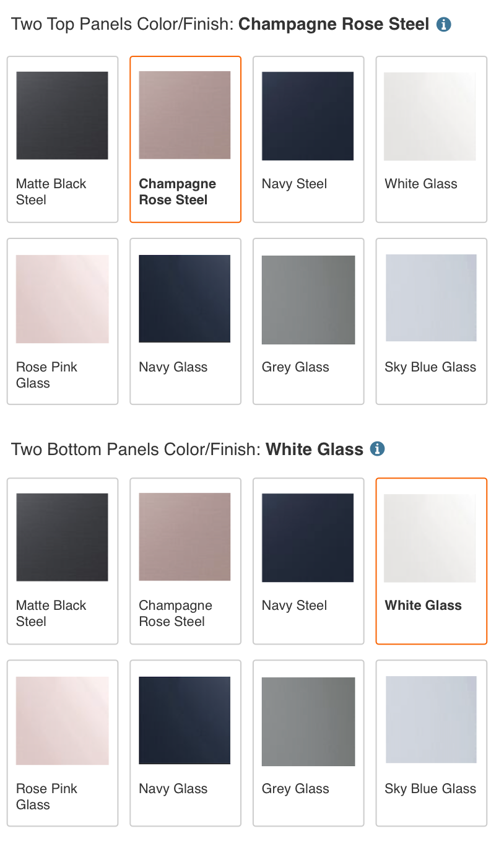This screenshot has height=847, width=504.
Task: Choose Champagne Rose Steel for bottom panels
Action: tap(185, 561)
